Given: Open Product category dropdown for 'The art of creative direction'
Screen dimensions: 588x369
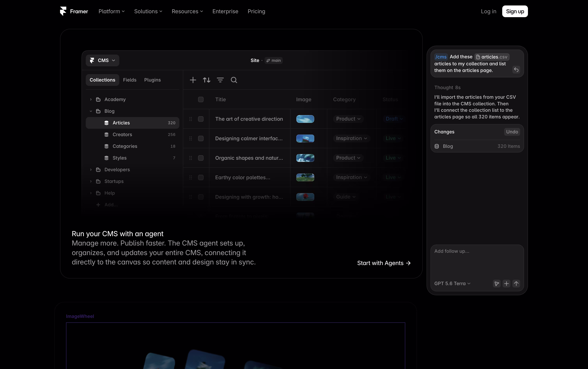Looking at the screenshot, I should [348, 119].
